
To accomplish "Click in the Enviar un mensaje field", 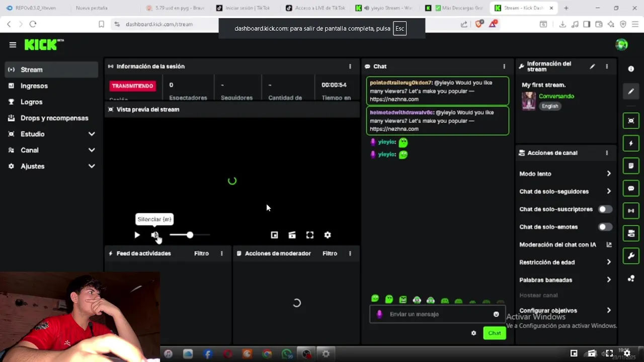I will [x=438, y=314].
